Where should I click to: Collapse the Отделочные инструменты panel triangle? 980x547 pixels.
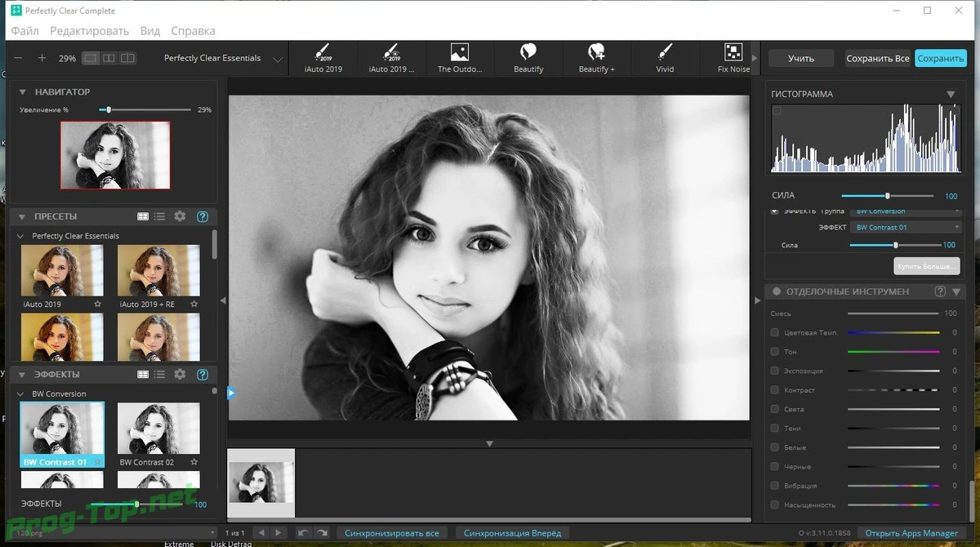(x=956, y=291)
